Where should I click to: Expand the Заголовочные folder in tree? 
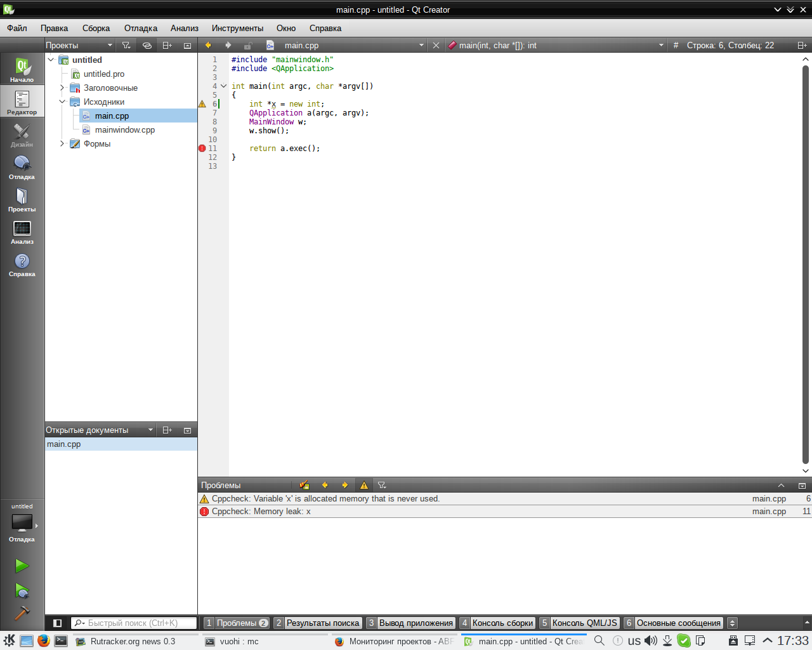click(x=62, y=88)
